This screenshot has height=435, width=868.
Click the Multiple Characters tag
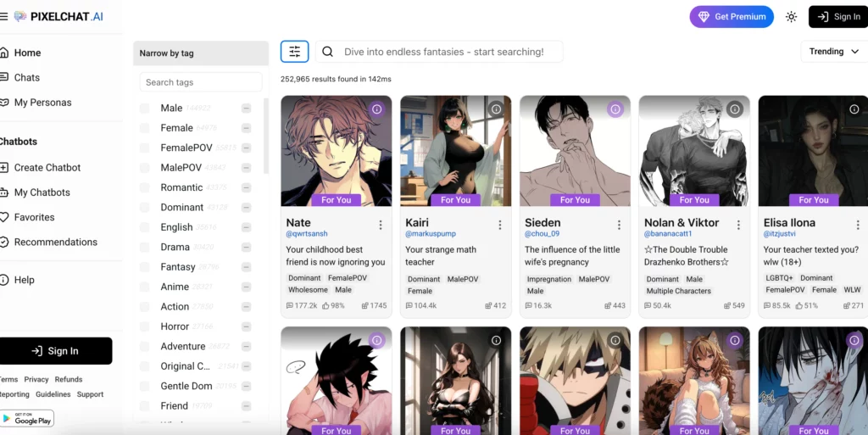(679, 291)
